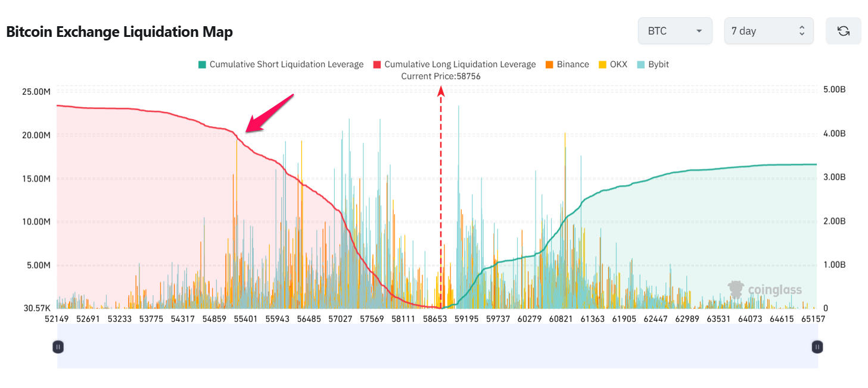Viewport: 868px width, 388px height.
Task: Click the light blue Bybit legend swatch
Action: pos(640,64)
